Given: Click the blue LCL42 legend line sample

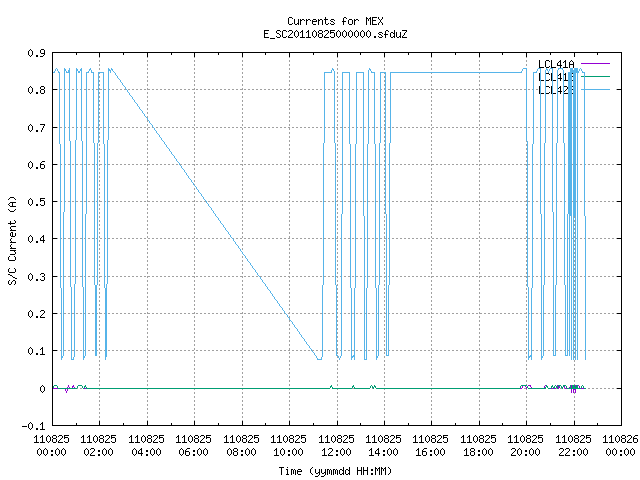Looking at the screenshot, I should point(595,89).
